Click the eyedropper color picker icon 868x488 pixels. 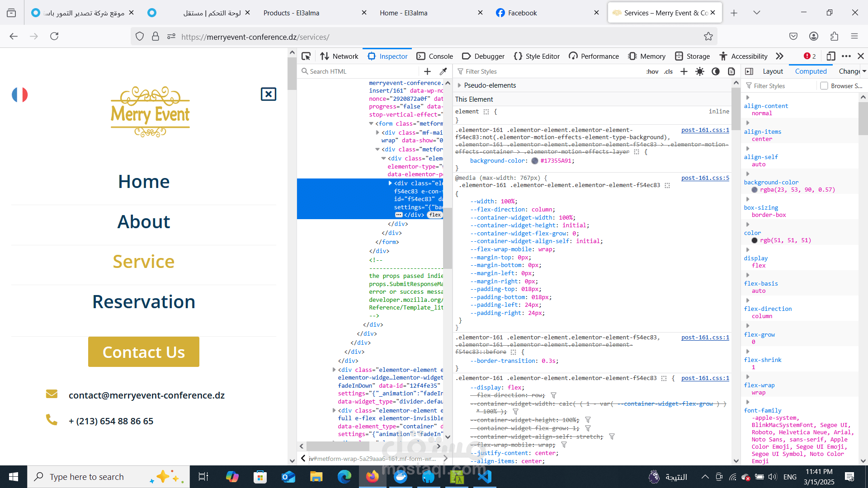click(x=443, y=71)
